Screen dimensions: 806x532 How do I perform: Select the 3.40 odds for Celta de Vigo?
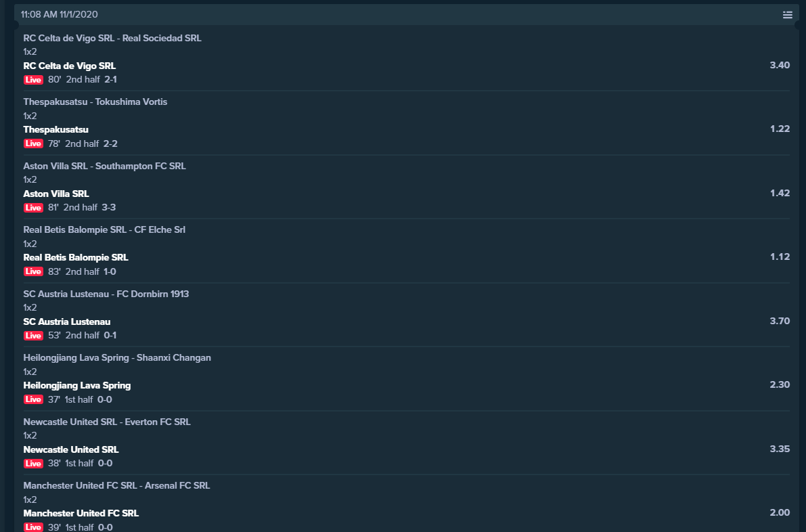tap(780, 65)
